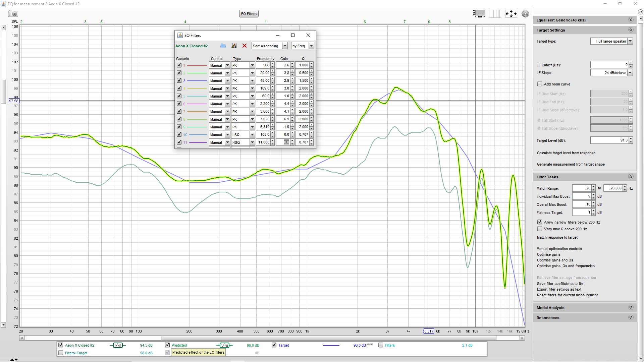The image size is (644, 362).
Task: Click the EQ Filters toolbar button
Action: tap(249, 13)
